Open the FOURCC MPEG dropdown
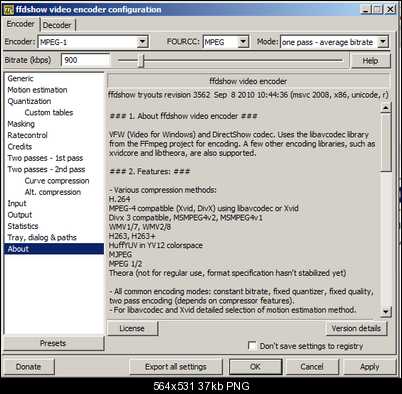402x394 pixels. [243, 42]
